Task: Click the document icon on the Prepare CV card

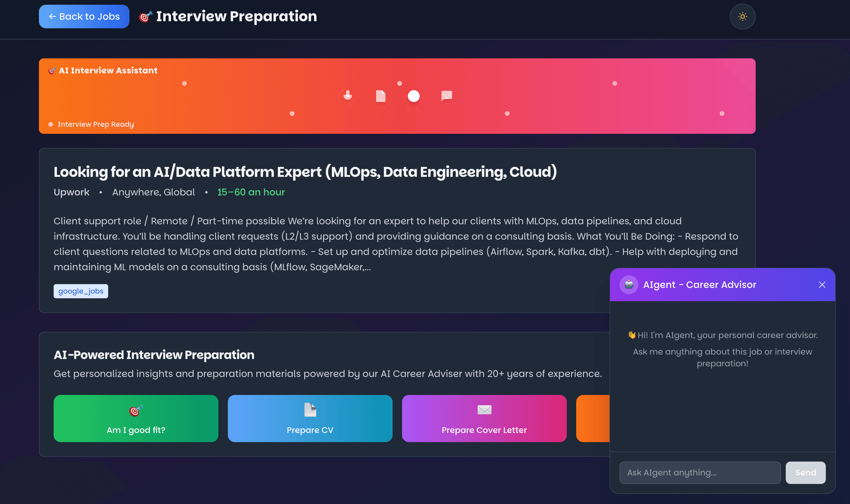Action: [x=310, y=410]
